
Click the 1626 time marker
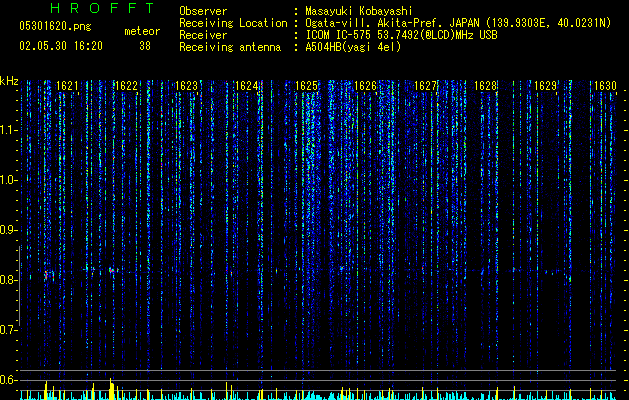pos(365,86)
